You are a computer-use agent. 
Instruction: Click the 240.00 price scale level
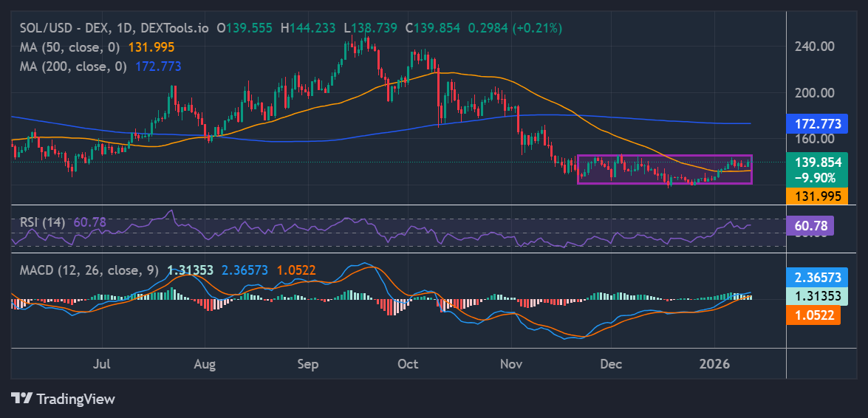(816, 46)
